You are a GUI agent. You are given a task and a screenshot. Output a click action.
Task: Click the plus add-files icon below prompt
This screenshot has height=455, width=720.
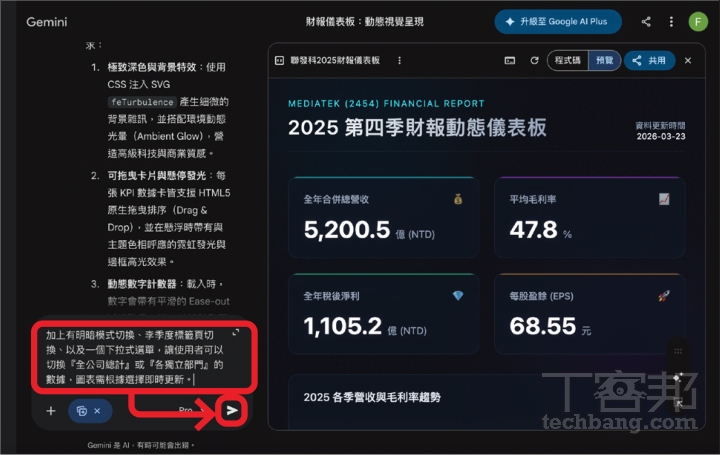(51, 410)
